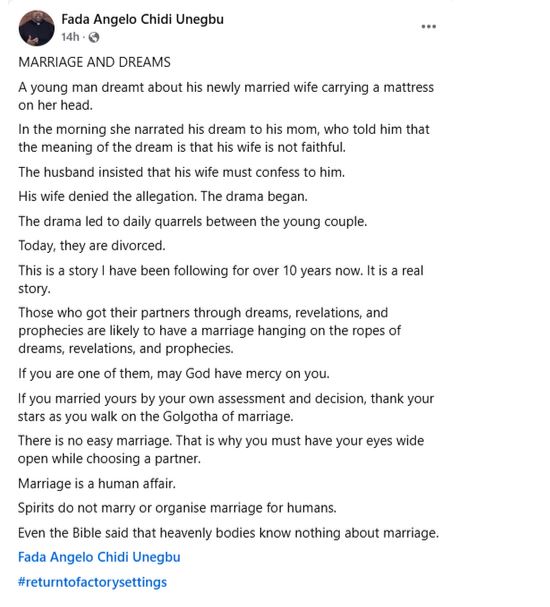Click the 'There is no easy marriage' paragraph

click(x=221, y=449)
